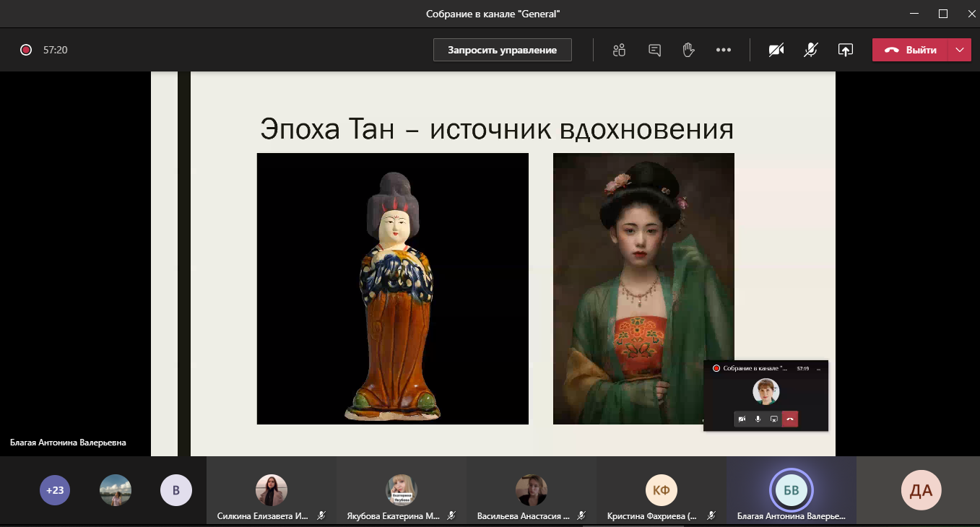Select Кристина Фахриева participant tile
This screenshot has height=527, width=980.
662,491
